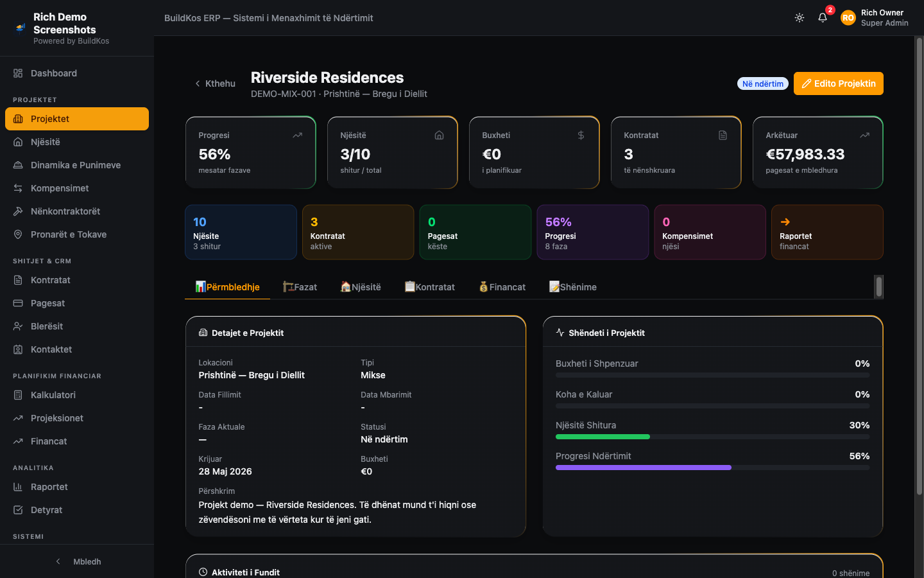Click the building icon beside Detajet e Projektit
Viewport: 924px width, 578px height.
(x=203, y=333)
